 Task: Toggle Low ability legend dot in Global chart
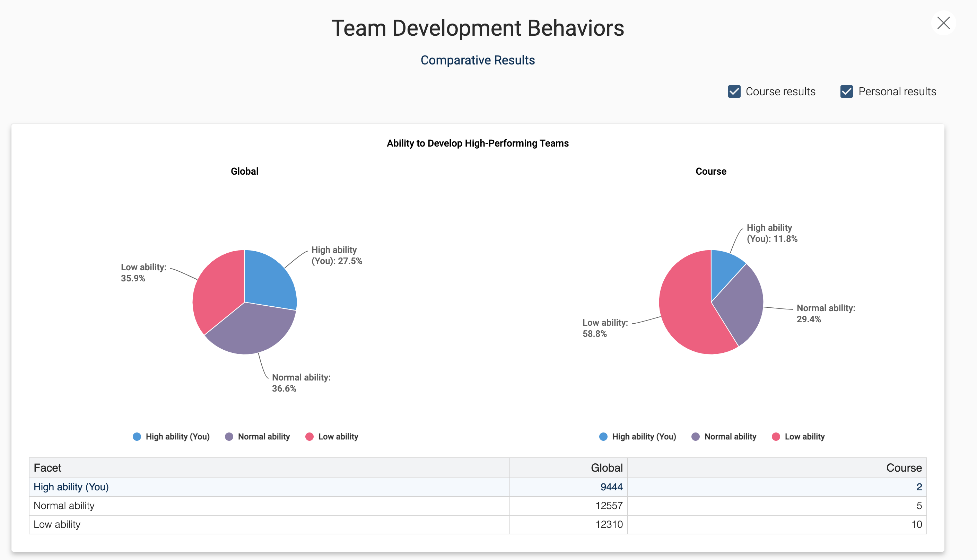point(309,437)
